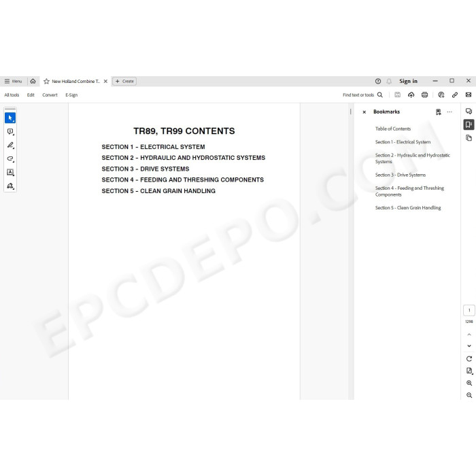
Task: Go to the Home icon
Action: click(x=33, y=81)
